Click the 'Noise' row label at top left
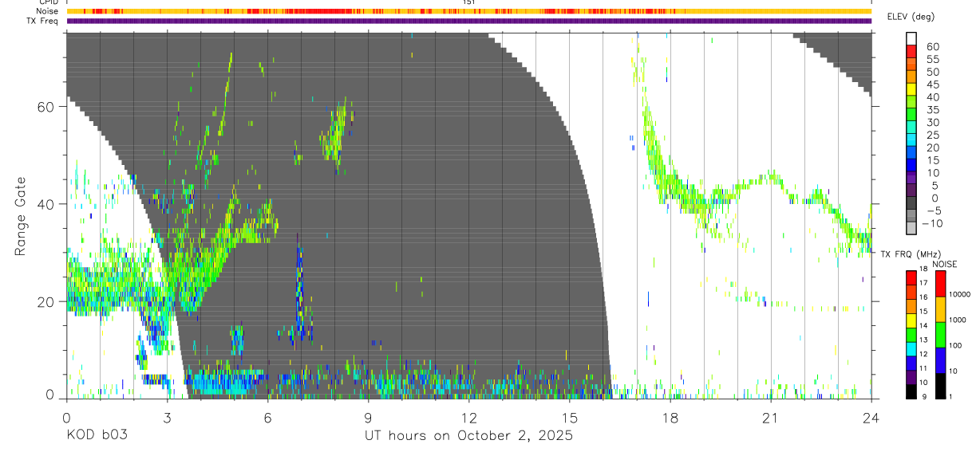Viewport: 980px width, 452px height. pyautogui.click(x=48, y=11)
